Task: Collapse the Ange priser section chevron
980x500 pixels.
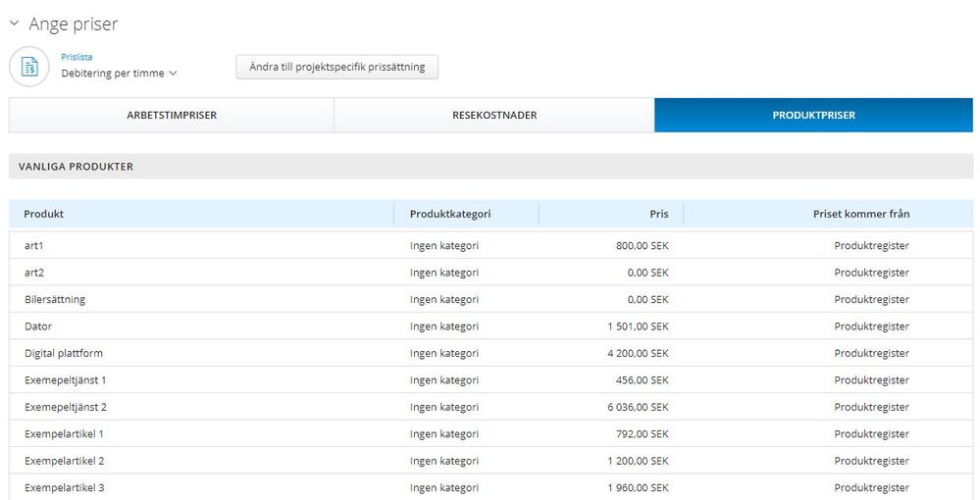Action: point(15,24)
